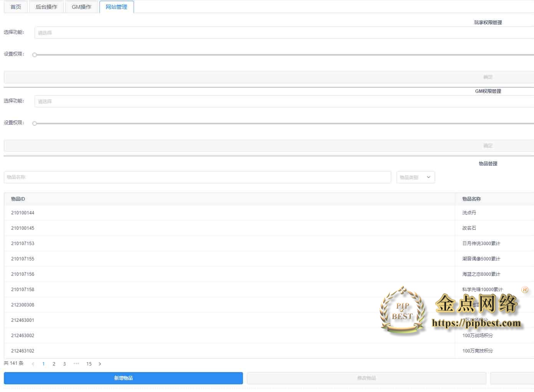Select row with ID 212463001
This screenshot has width=534, height=392.
pyautogui.click(x=269, y=320)
